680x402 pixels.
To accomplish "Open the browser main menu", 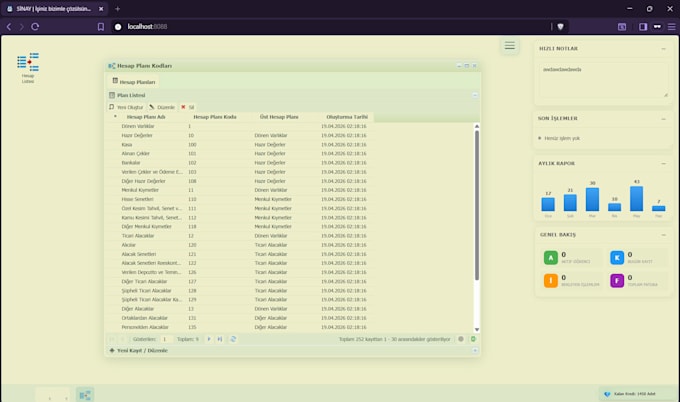I will (x=671, y=26).
